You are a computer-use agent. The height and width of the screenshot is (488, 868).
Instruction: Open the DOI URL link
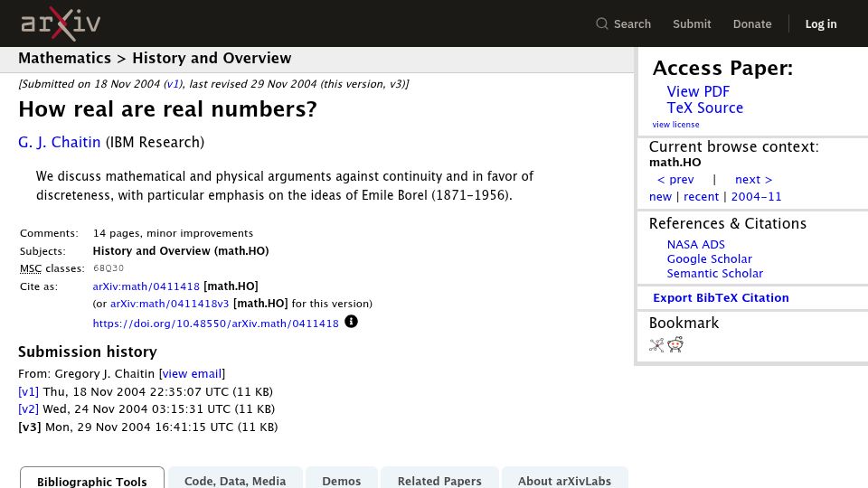pyautogui.click(x=215, y=324)
